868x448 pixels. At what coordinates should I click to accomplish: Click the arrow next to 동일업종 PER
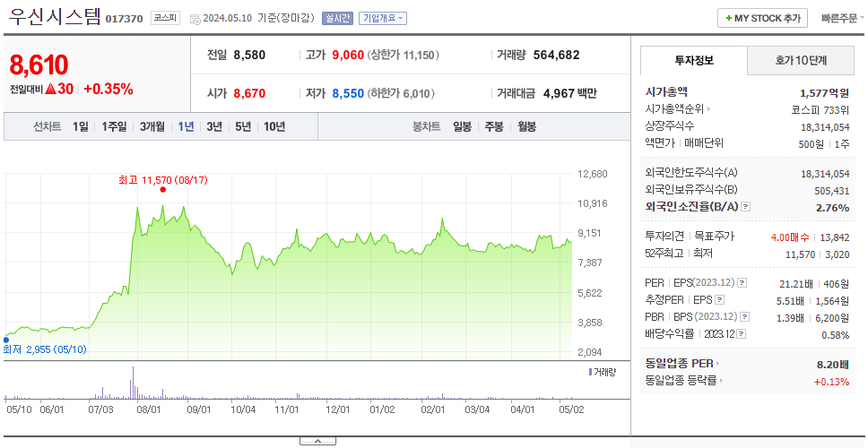[x=718, y=364]
